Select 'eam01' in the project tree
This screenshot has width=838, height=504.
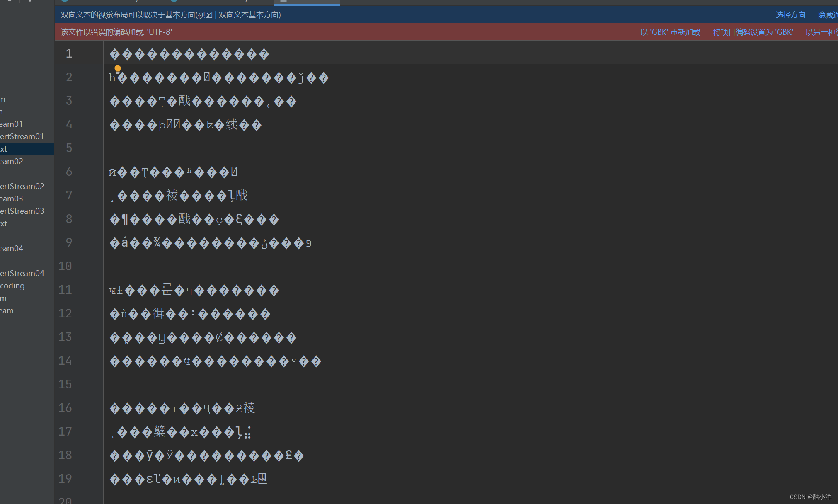click(x=12, y=124)
